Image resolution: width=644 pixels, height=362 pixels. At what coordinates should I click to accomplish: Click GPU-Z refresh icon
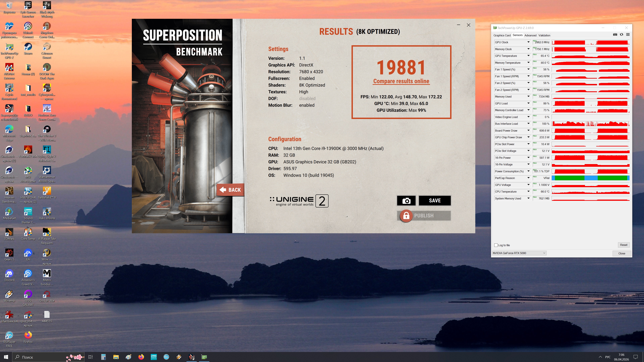tap(622, 35)
